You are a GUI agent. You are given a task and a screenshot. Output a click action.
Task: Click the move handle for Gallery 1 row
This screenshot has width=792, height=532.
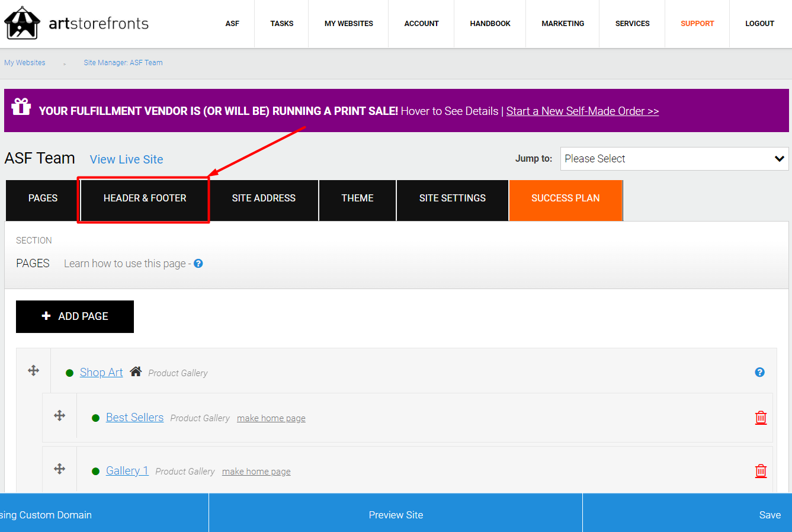(60, 469)
